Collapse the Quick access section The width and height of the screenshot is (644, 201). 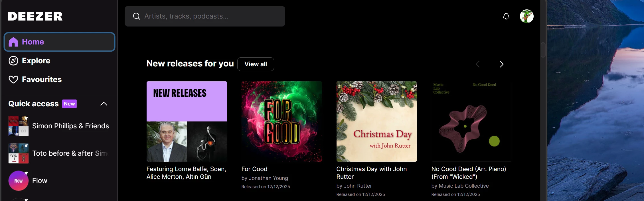[104, 104]
